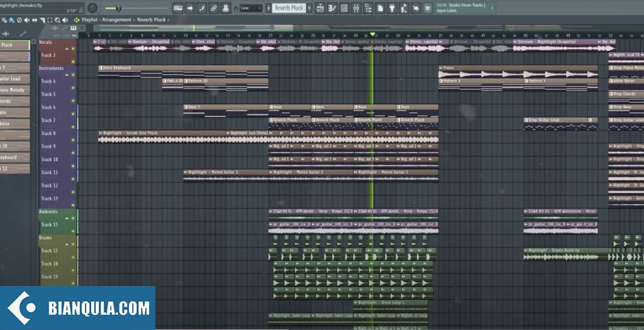This screenshot has width=644, height=330.
Task: Collapse the Drums track group
Action: pyautogui.click(x=67, y=245)
